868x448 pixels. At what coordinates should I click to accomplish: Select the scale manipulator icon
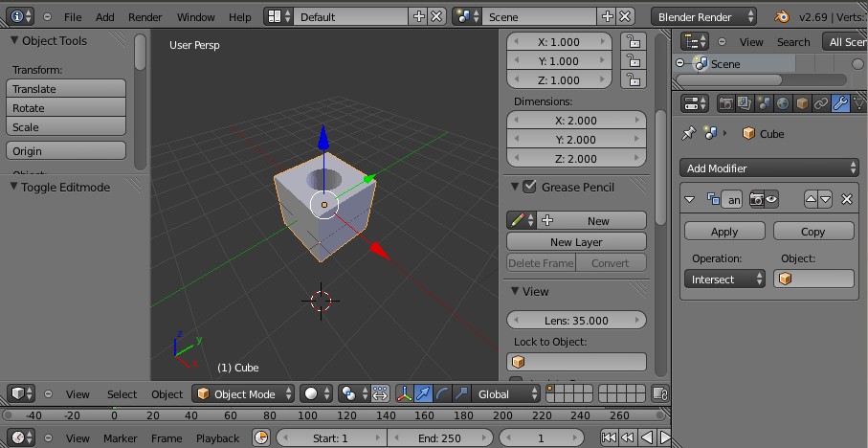coord(461,393)
